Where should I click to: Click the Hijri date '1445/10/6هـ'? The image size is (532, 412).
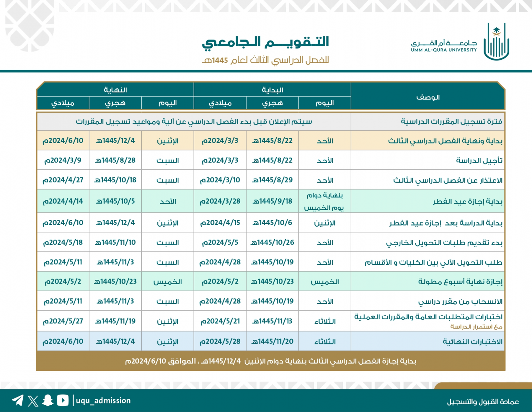point(272,223)
